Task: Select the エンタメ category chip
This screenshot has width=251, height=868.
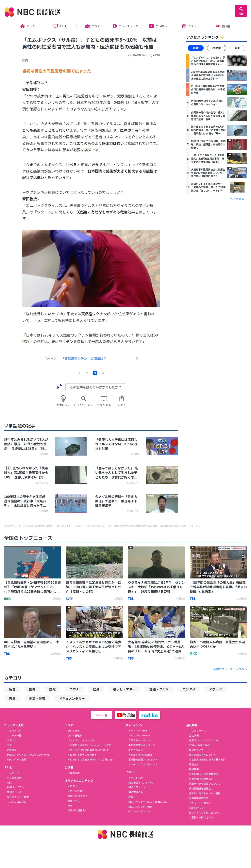Action: 189,689
